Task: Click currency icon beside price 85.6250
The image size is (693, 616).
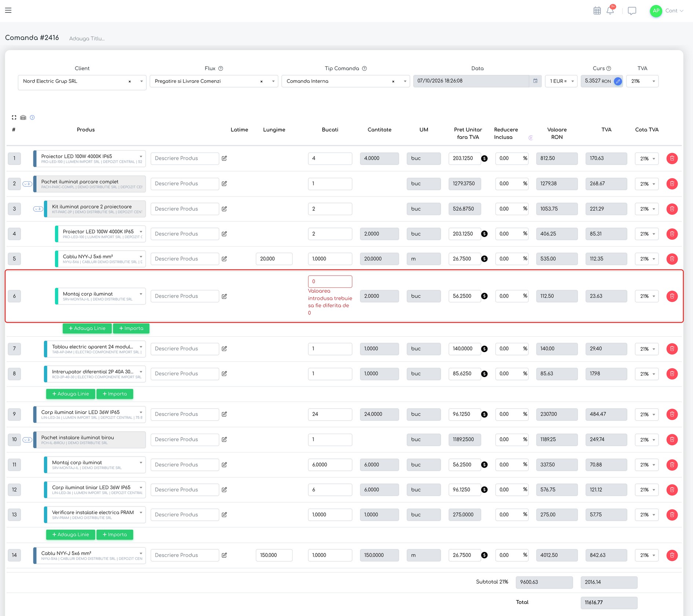Action: (x=484, y=374)
